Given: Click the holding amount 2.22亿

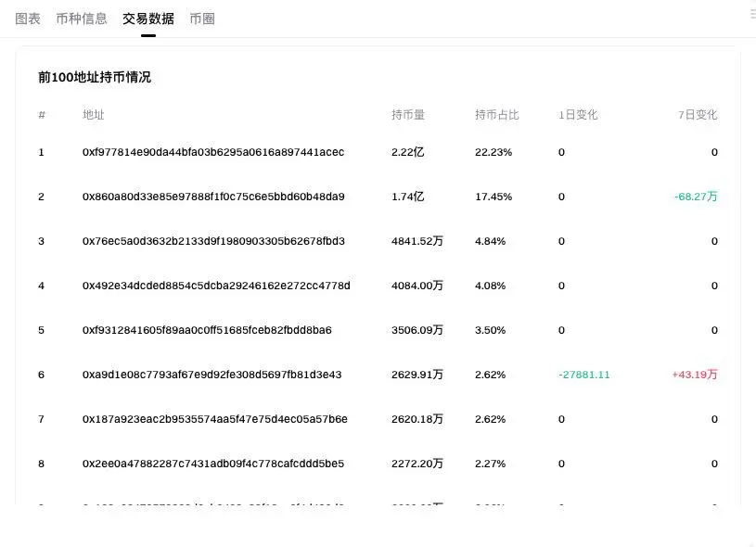Looking at the screenshot, I should [408, 152].
